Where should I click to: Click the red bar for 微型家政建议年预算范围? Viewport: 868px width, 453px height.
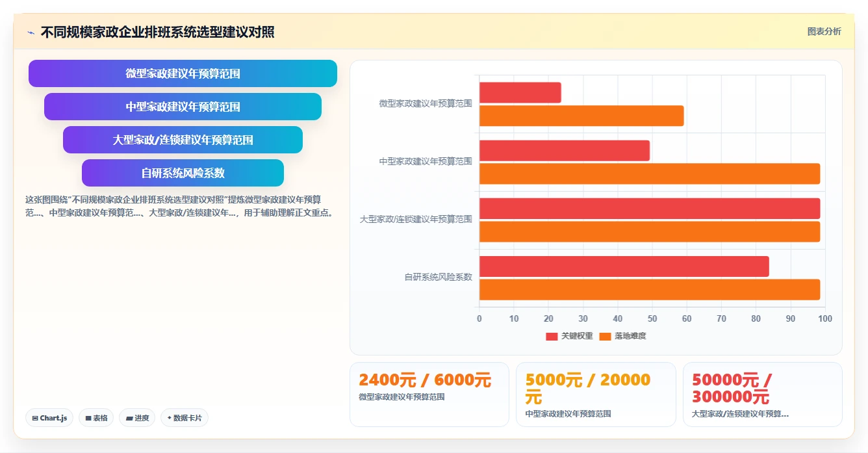coord(520,92)
